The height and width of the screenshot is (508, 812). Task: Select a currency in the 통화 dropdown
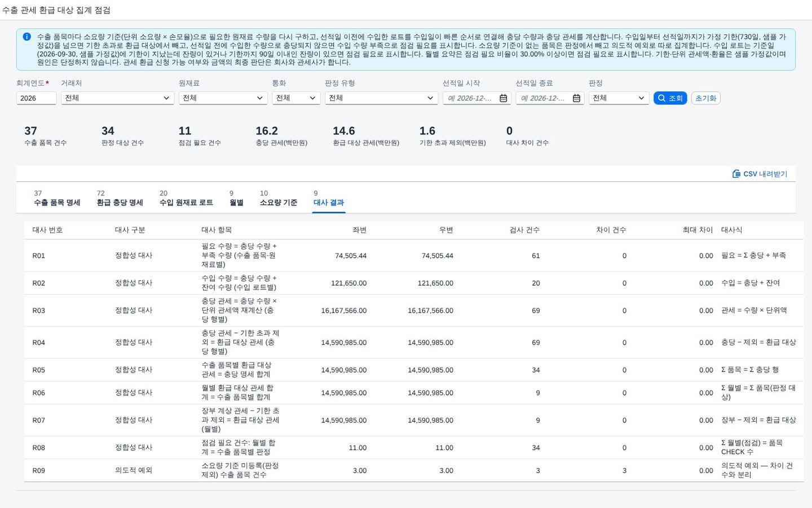296,98
